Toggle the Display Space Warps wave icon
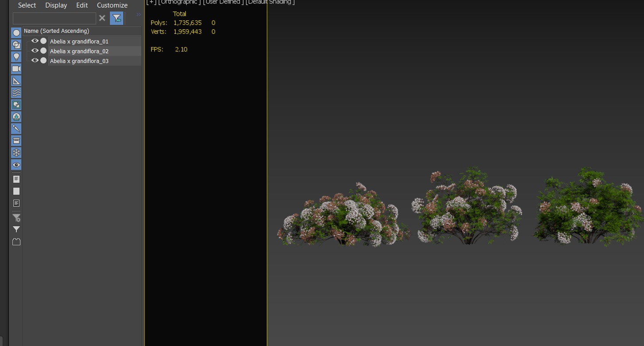The width and height of the screenshot is (644, 346). pos(16,93)
